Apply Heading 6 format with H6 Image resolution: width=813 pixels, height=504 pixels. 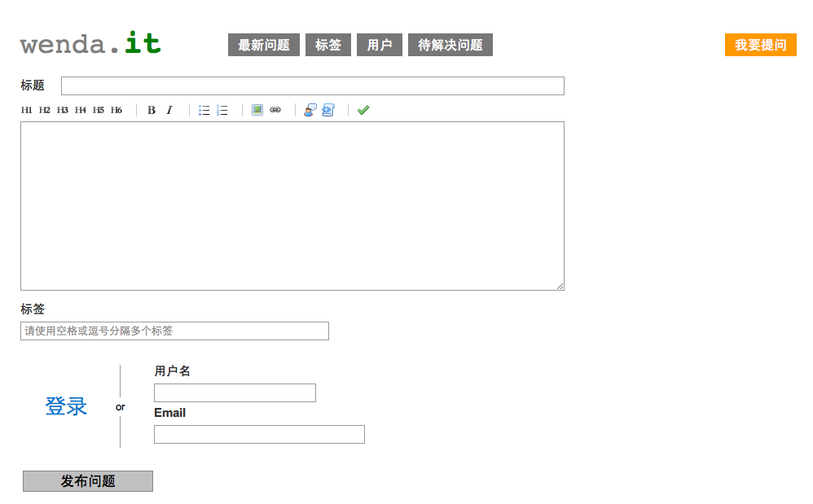click(116, 110)
